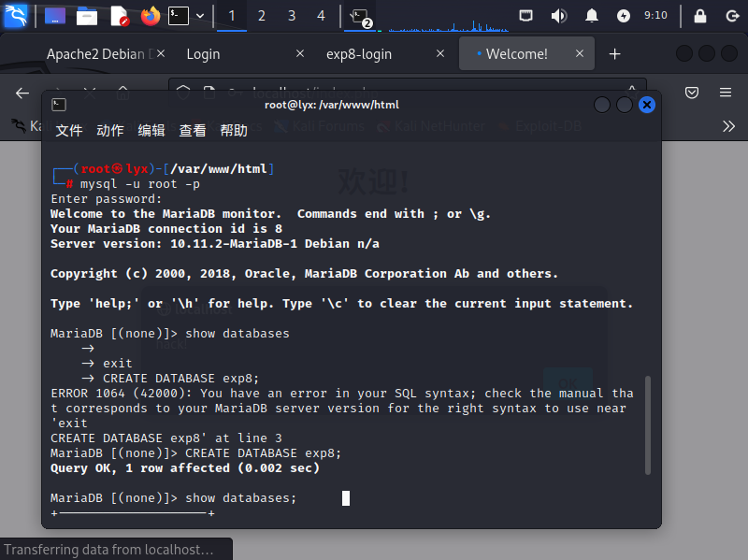Switch to the Apache2 Debian browser tab
748x560 pixels.
pos(98,54)
